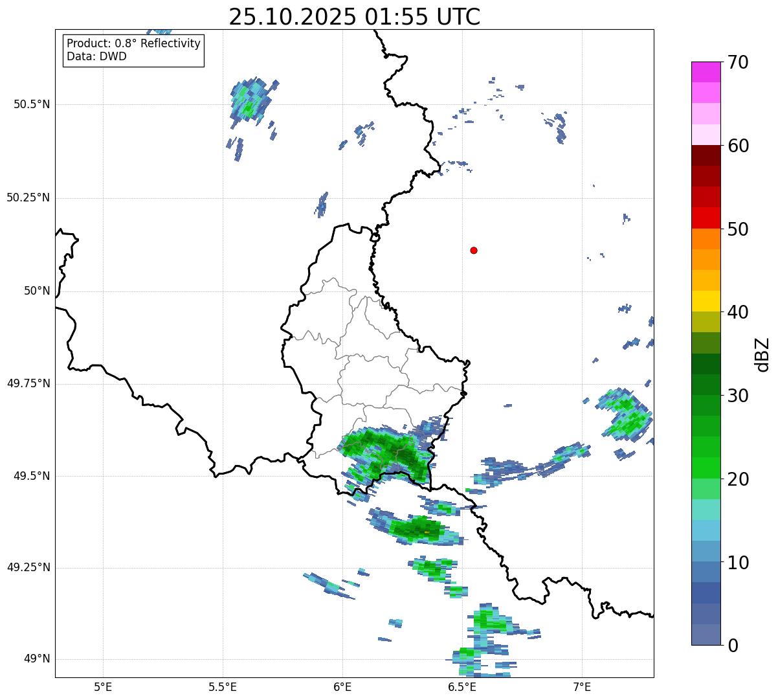Click the 50.5°N latitude label
The height and width of the screenshot is (700, 778).
(x=32, y=105)
